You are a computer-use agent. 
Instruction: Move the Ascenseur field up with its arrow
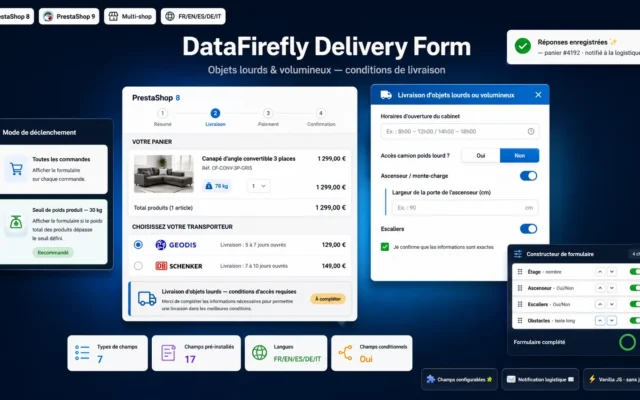(600, 288)
